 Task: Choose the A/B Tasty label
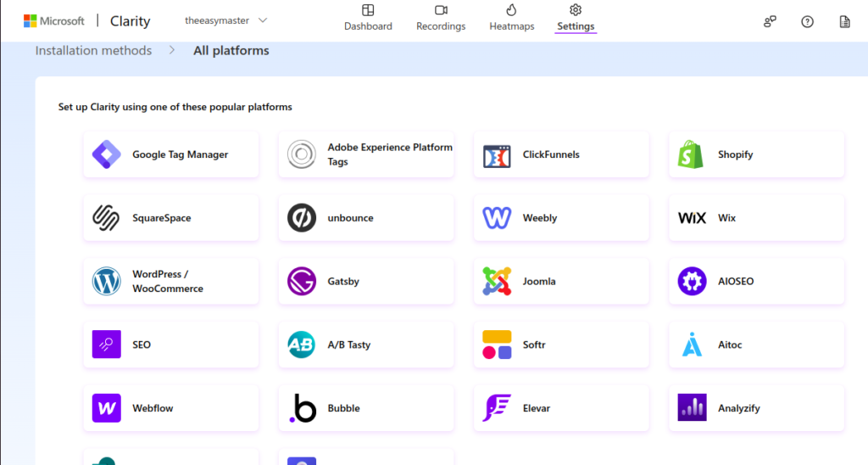pyautogui.click(x=348, y=345)
